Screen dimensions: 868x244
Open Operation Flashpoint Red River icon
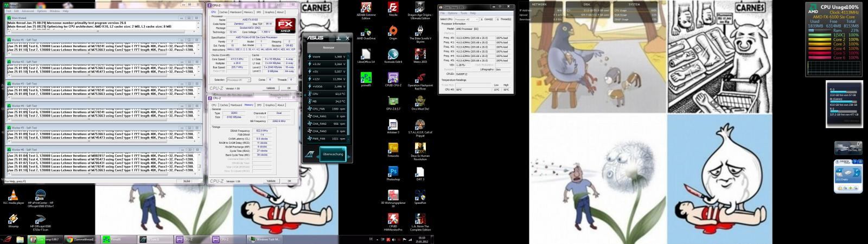pyautogui.click(x=420, y=81)
